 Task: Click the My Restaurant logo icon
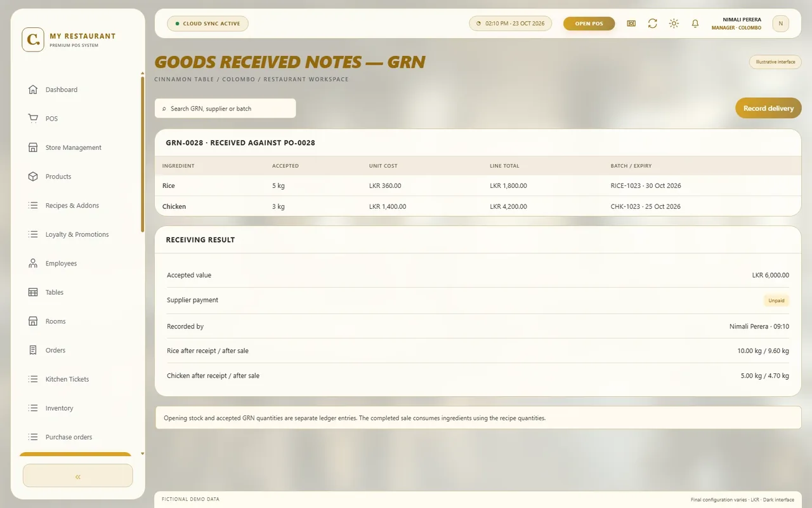[33, 39]
